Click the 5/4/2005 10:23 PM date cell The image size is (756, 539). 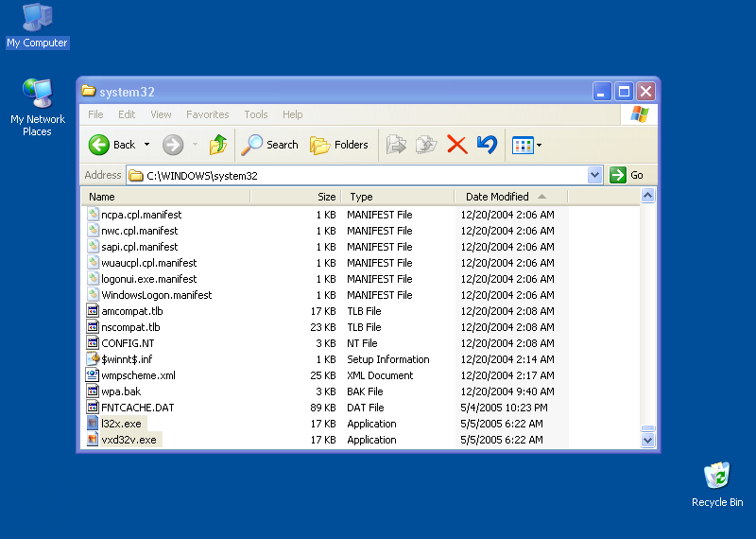(x=504, y=408)
